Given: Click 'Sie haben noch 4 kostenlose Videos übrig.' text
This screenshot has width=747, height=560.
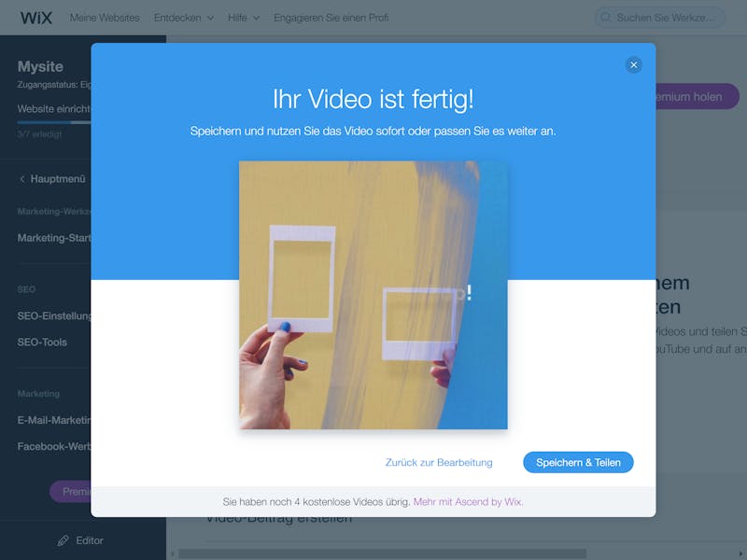Looking at the screenshot, I should (x=317, y=502).
